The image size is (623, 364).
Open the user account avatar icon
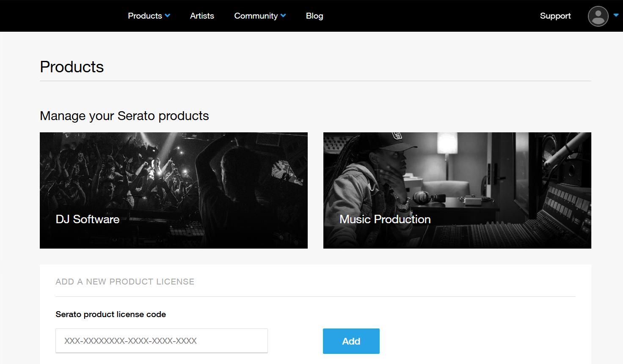598,16
